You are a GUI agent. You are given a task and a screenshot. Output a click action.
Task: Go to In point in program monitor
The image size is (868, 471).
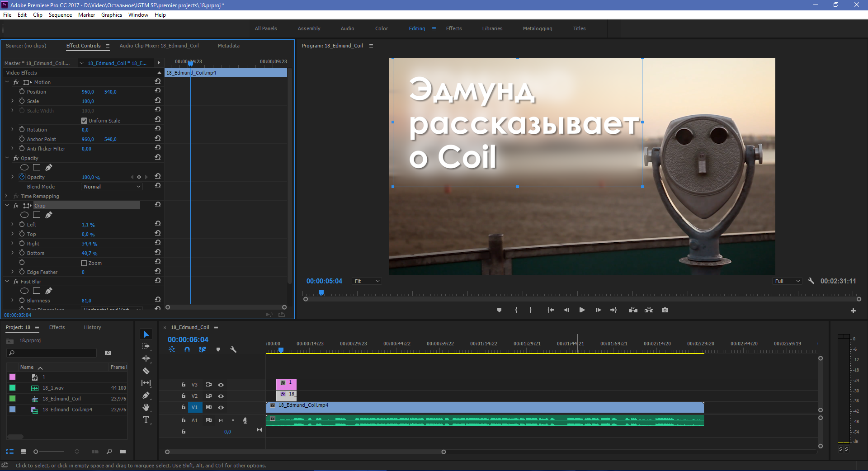(551, 310)
